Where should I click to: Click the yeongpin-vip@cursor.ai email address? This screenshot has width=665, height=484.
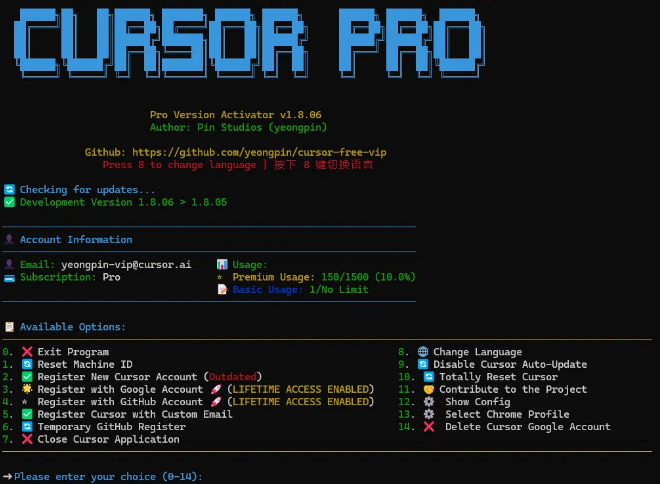tap(125, 265)
